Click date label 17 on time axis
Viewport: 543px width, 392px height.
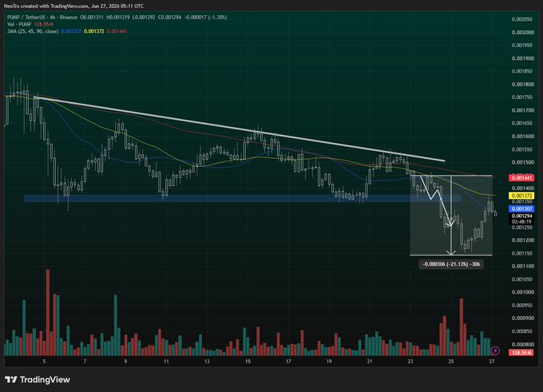coord(288,361)
